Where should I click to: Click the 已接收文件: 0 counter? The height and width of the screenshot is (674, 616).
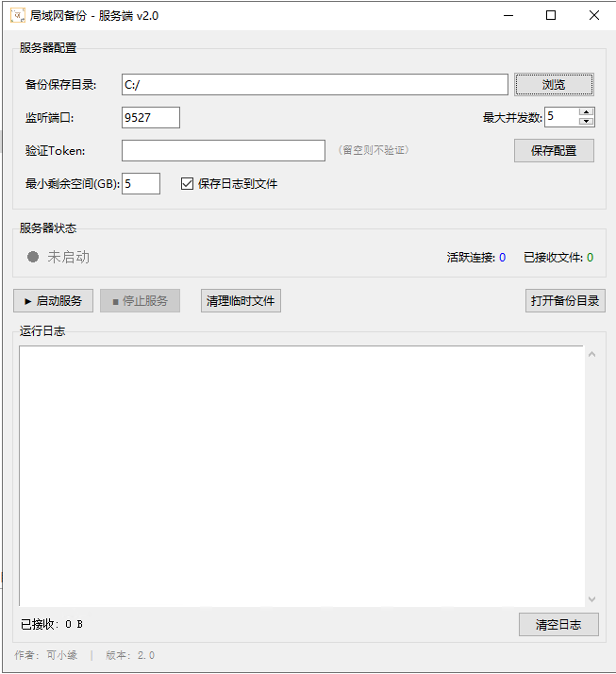pyautogui.click(x=558, y=258)
